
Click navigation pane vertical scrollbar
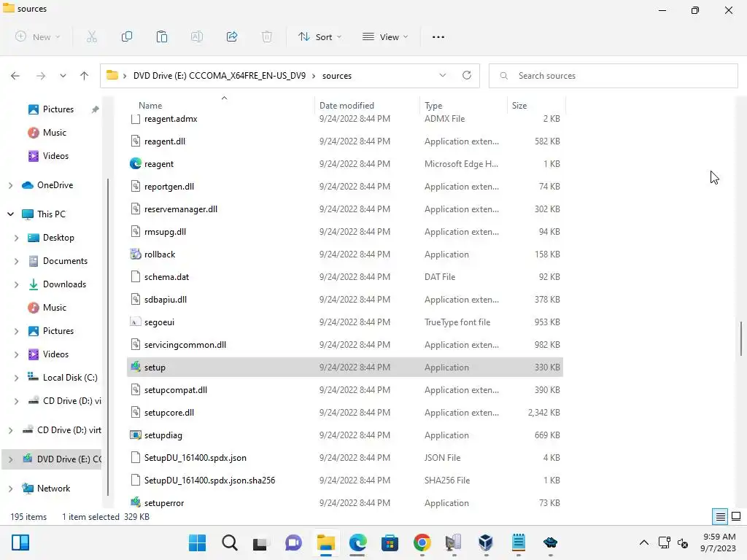pyautogui.click(x=108, y=336)
